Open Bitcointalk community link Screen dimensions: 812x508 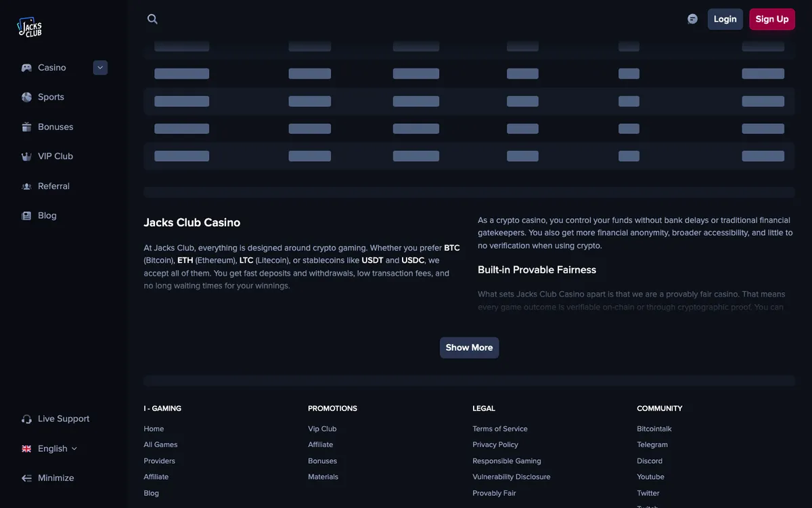tap(654, 429)
